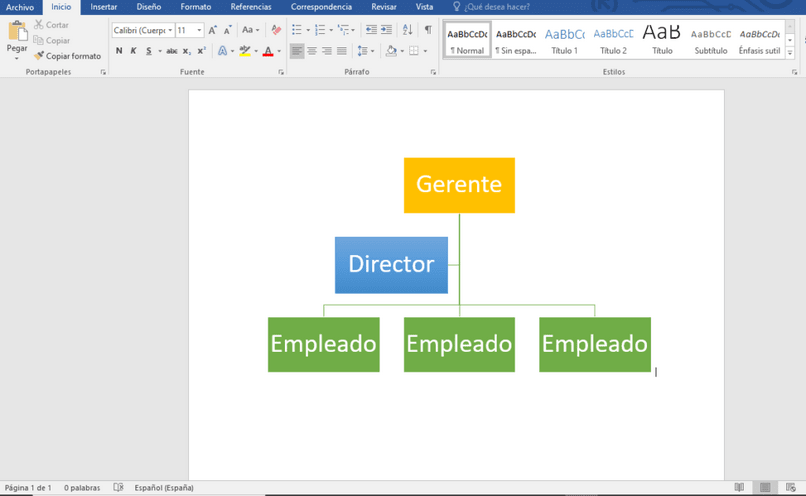Viewport: 806px width, 496px height.
Task: Click the ¿Qué desea hacer? search field
Action: 491,7
